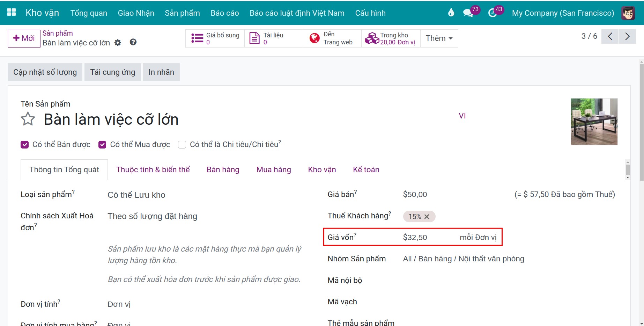Screen dimensions: 644x326
Task: Click the water drop icon in header
Action: coord(451,13)
